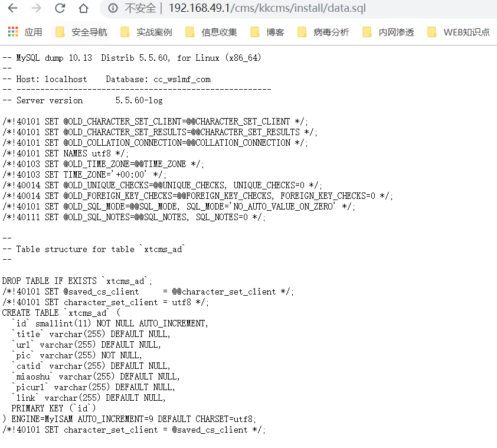Click the TIME_ZONE='+00:00' line
This screenshot has width=497, height=448.
(84, 175)
